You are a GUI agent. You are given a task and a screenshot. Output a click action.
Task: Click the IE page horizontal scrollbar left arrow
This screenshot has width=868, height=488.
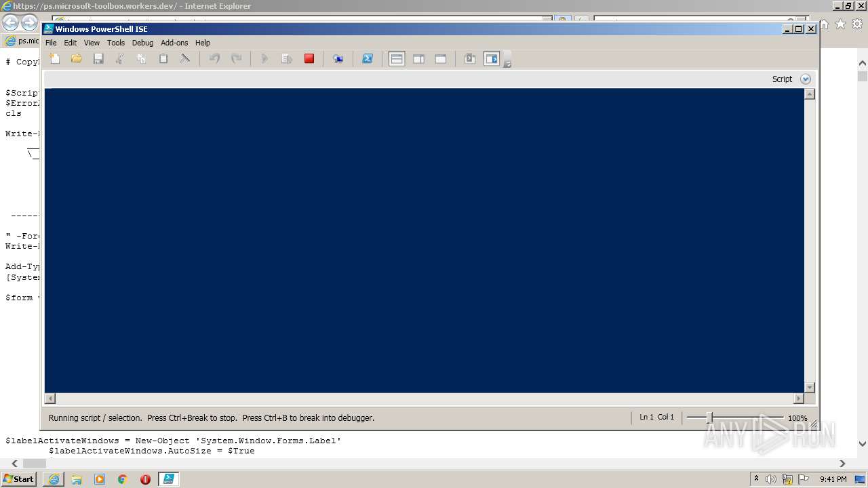pyautogui.click(x=15, y=464)
